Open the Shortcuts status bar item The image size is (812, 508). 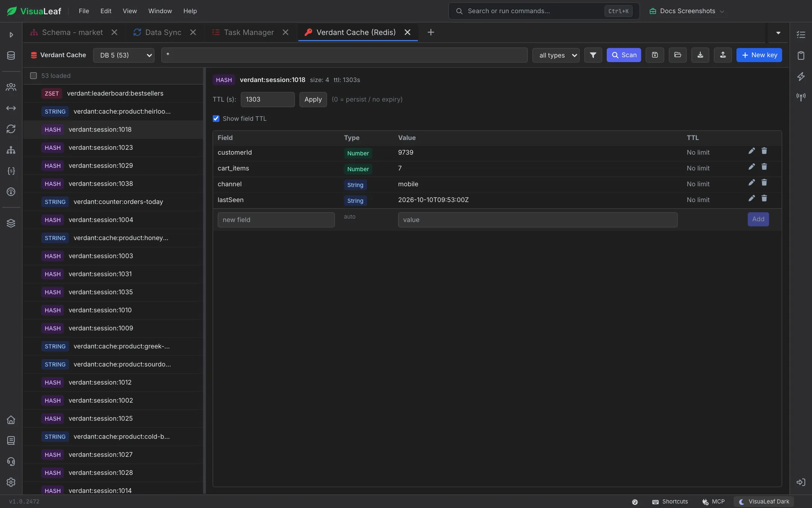[670, 502]
